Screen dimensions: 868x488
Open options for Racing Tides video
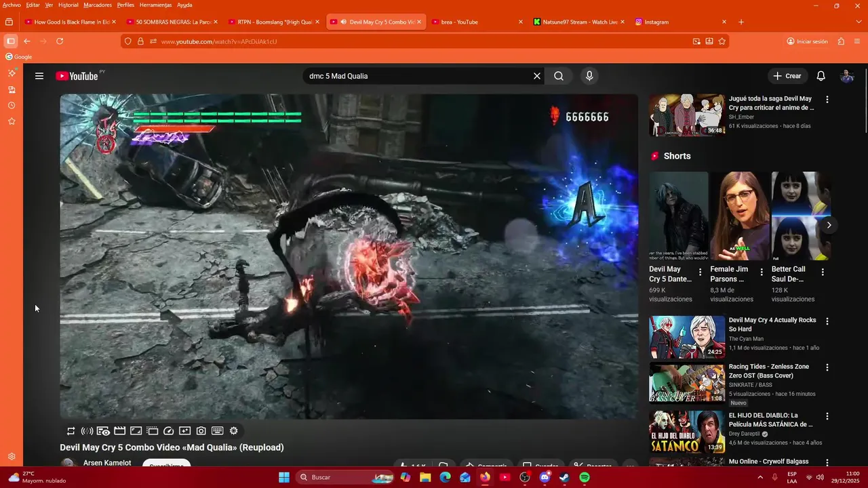[827, 367]
